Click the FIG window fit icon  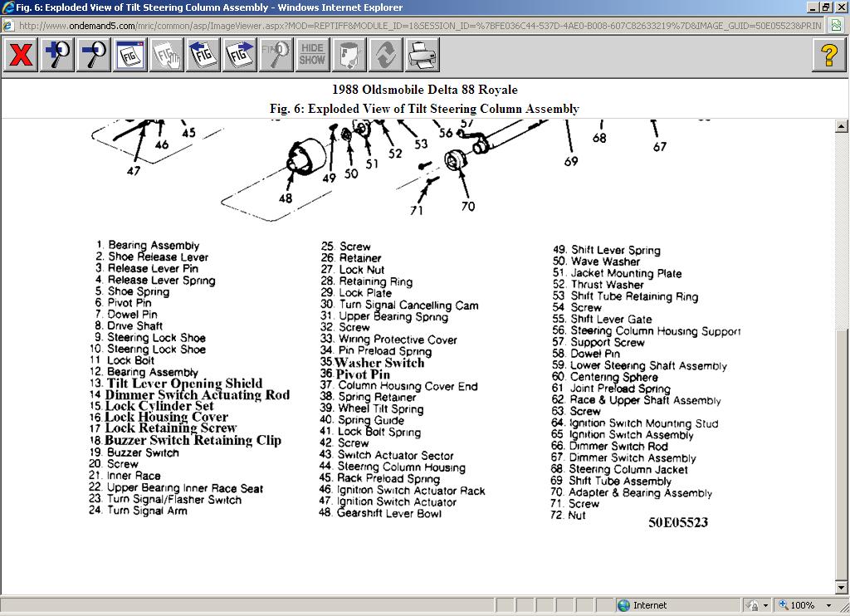tap(130, 55)
